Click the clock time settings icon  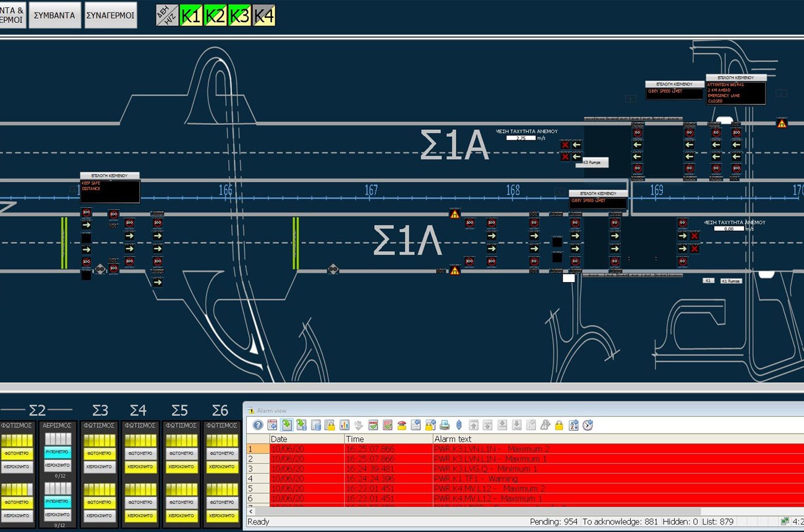pos(588,425)
